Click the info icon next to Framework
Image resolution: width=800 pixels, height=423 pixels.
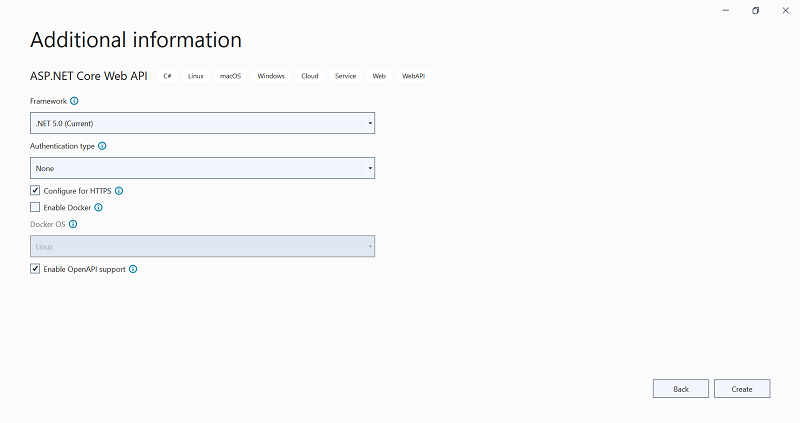click(x=74, y=101)
